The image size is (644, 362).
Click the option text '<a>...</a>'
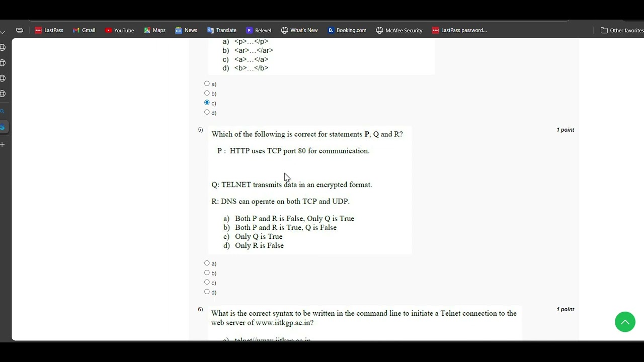[251, 59]
